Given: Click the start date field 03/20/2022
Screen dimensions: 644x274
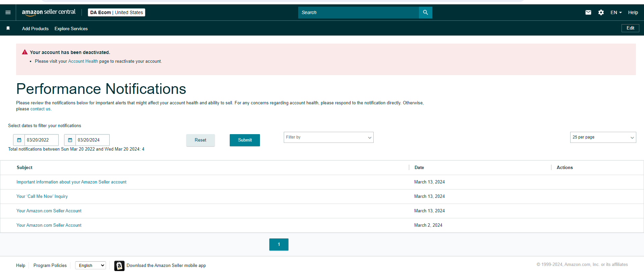Looking at the screenshot, I should [x=42, y=140].
